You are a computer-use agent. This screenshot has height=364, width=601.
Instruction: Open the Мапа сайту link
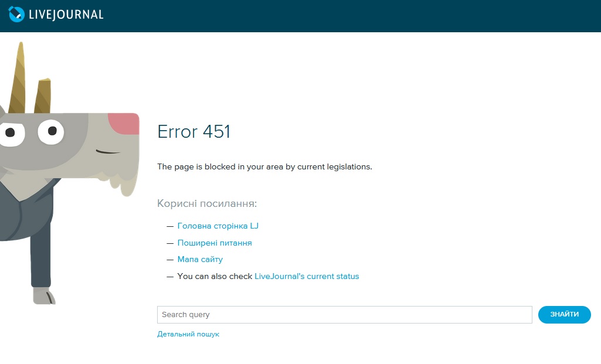tap(200, 260)
